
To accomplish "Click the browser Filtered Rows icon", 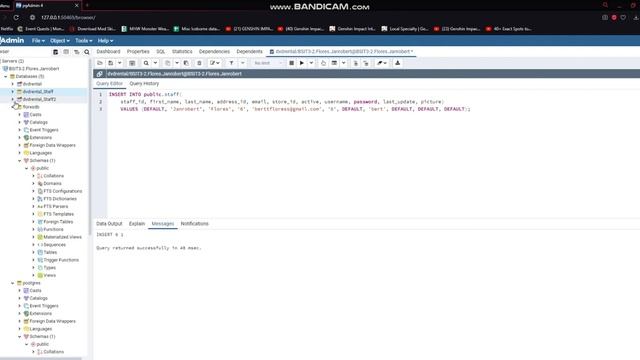I will point(77,52).
